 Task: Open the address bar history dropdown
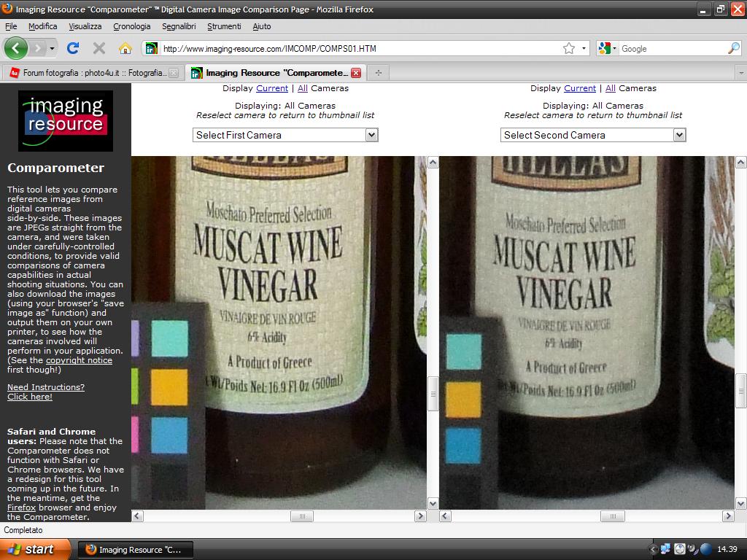pyautogui.click(x=584, y=48)
